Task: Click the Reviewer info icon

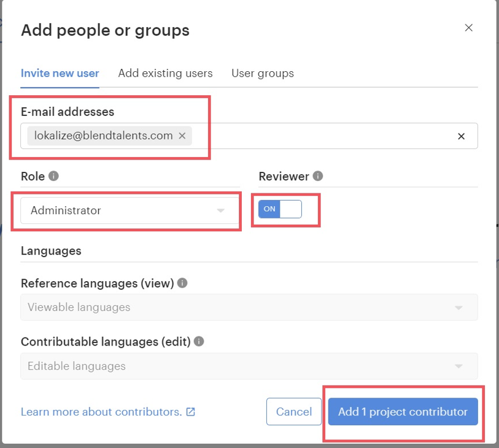Action: point(317,176)
